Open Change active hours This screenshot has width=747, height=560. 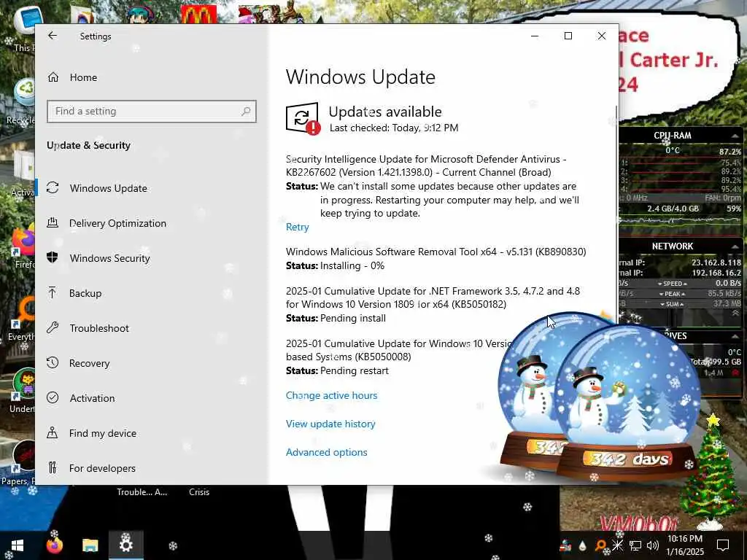[x=332, y=395]
